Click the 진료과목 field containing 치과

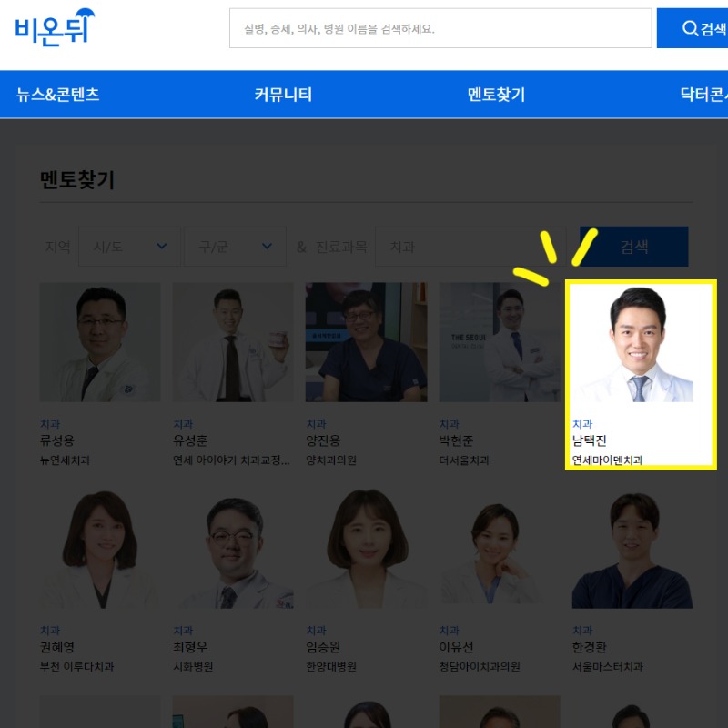click(x=470, y=246)
